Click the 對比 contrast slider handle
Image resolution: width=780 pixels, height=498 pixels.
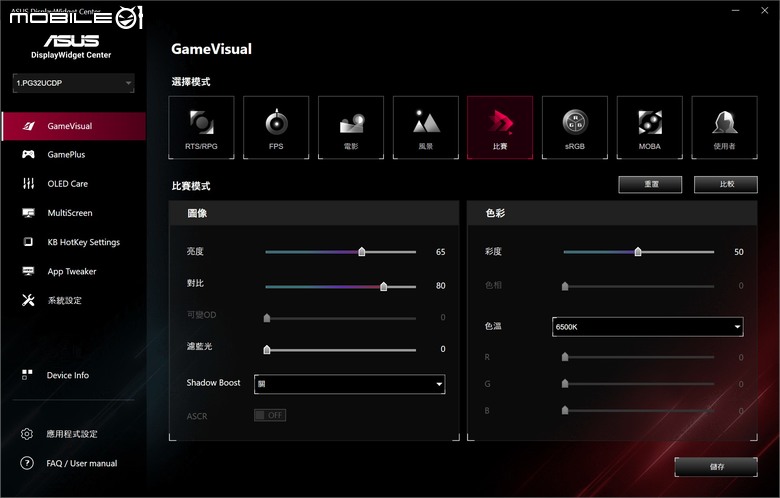(384, 286)
